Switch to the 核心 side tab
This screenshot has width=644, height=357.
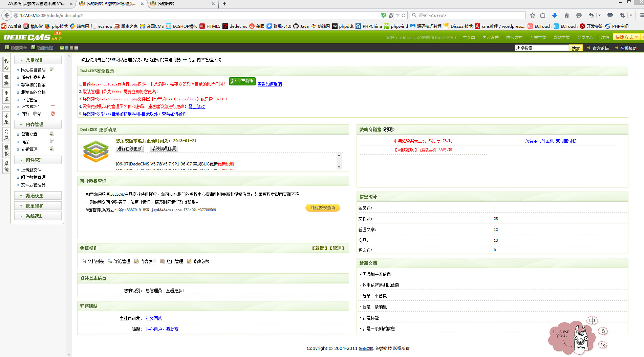pos(6,64)
